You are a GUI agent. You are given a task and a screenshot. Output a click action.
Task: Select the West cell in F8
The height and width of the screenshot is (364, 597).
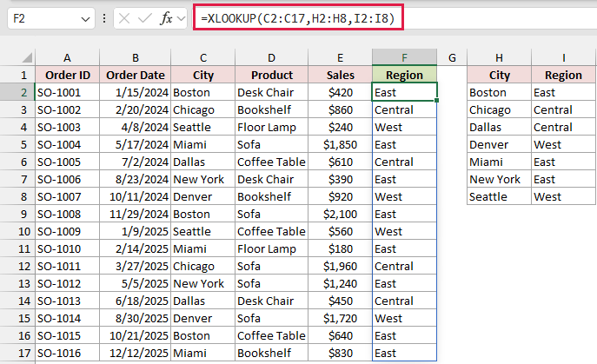point(404,197)
